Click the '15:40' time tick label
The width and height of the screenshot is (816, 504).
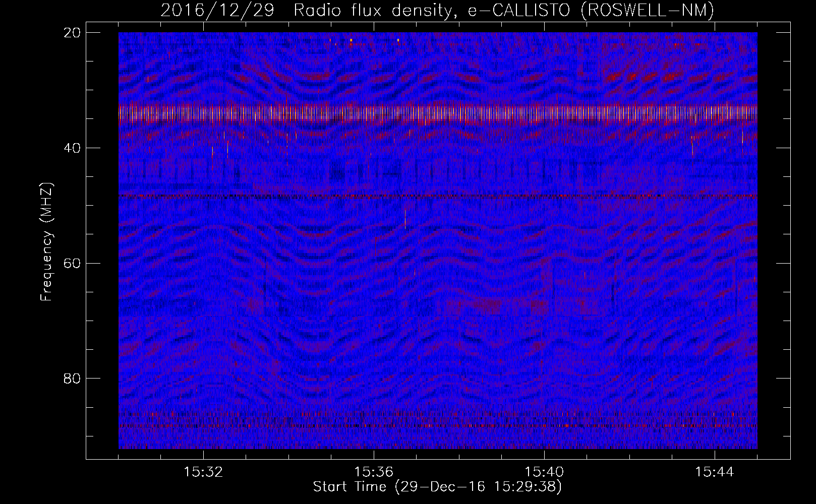tap(544, 472)
